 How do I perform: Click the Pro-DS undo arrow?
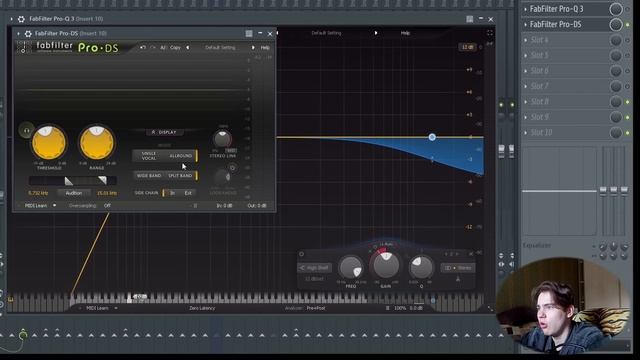coord(143,48)
